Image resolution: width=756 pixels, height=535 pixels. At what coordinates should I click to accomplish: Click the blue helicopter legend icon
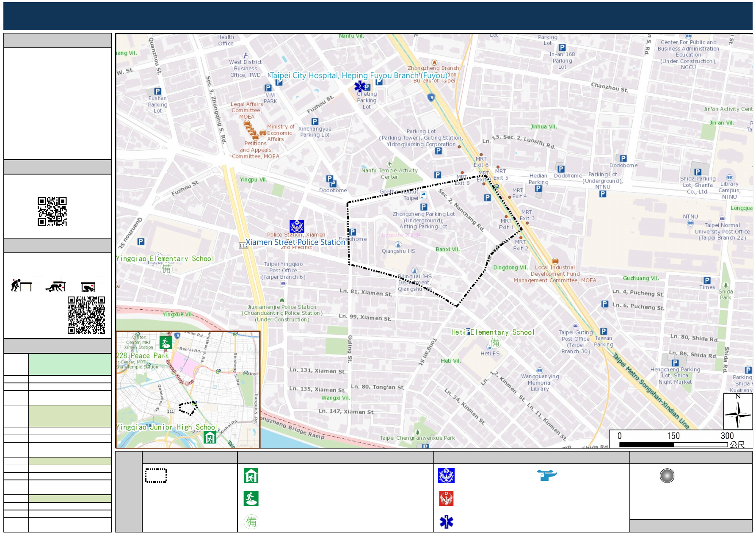tap(547, 475)
